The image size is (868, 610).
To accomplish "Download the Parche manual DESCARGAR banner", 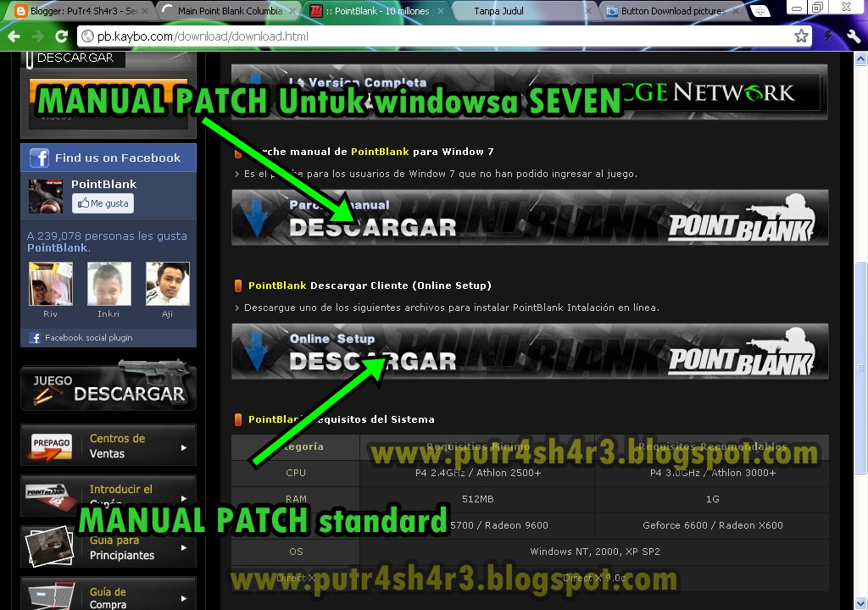I will pyautogui.click(x=530, y=218).
